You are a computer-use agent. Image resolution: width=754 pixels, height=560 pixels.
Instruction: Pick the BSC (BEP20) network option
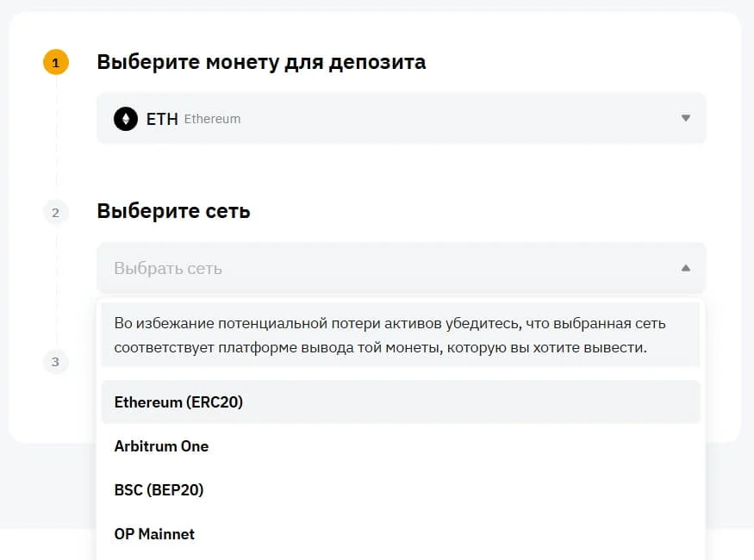[159, 490]
